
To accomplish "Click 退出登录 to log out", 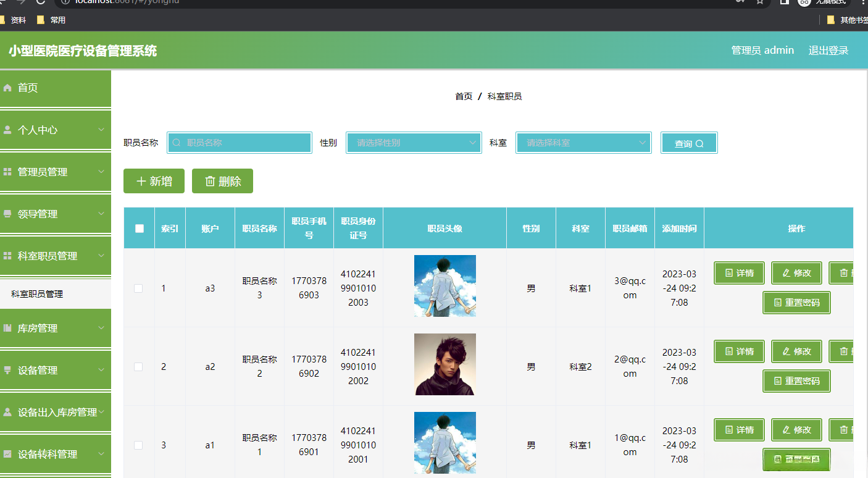I will point(828,51).
